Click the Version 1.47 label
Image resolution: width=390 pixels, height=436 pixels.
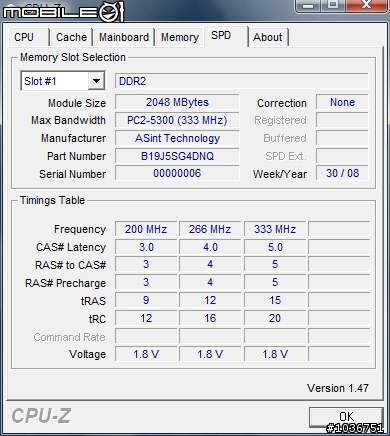coord(338,388)
